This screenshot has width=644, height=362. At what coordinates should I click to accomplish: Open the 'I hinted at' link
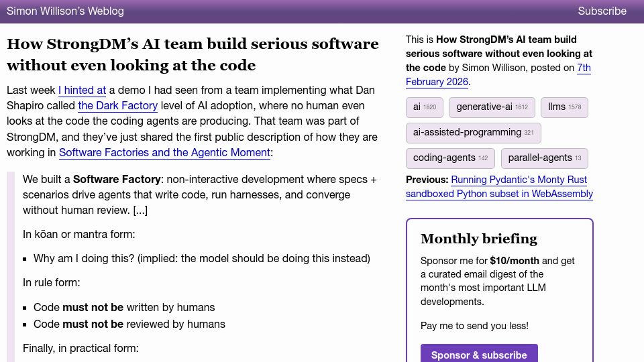tap(82, 90)
